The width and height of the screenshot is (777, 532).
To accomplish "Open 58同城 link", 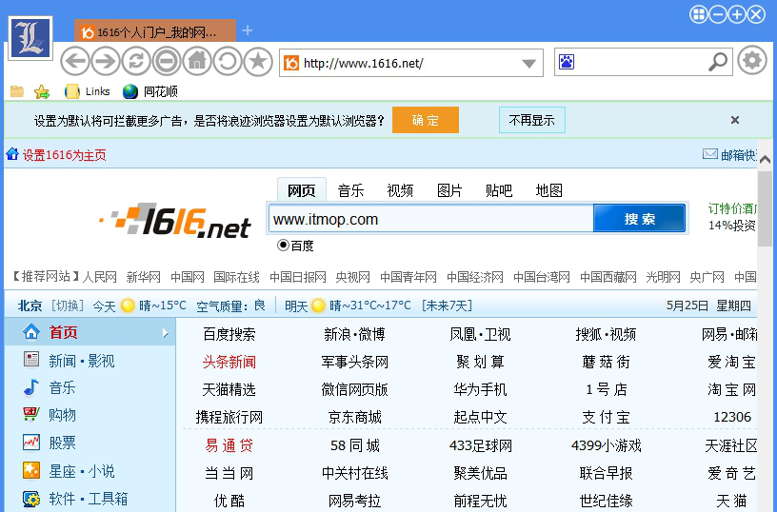I will click(355, 445).
